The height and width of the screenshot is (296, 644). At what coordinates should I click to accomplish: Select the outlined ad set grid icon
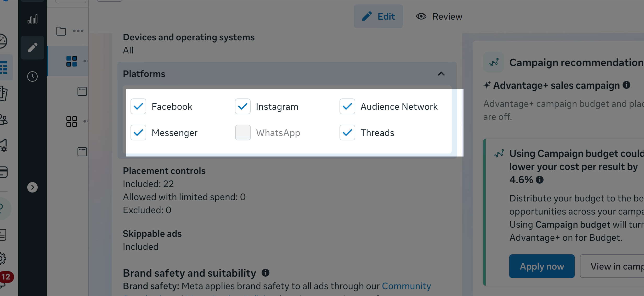click(72, 122)
